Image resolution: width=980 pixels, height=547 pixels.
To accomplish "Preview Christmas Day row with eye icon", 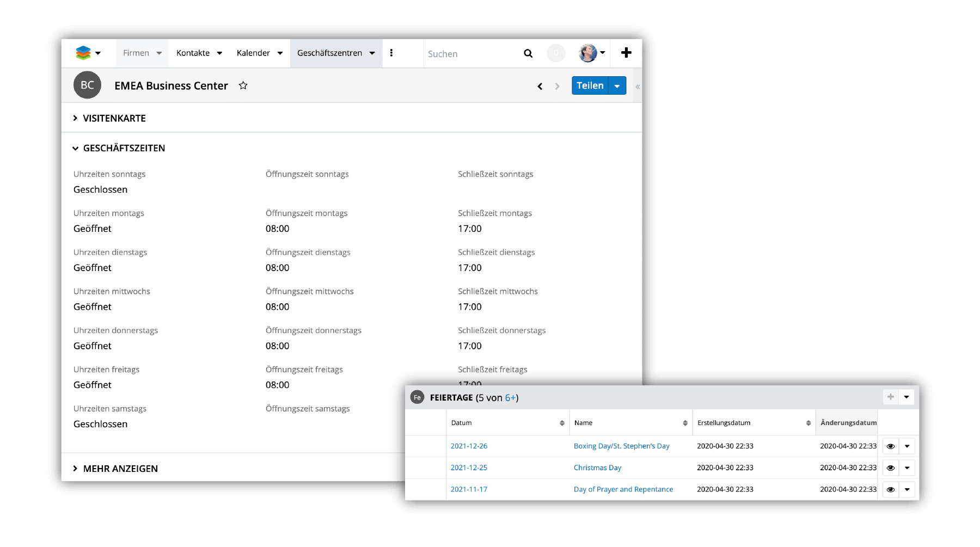I will [x=890, y=468].
